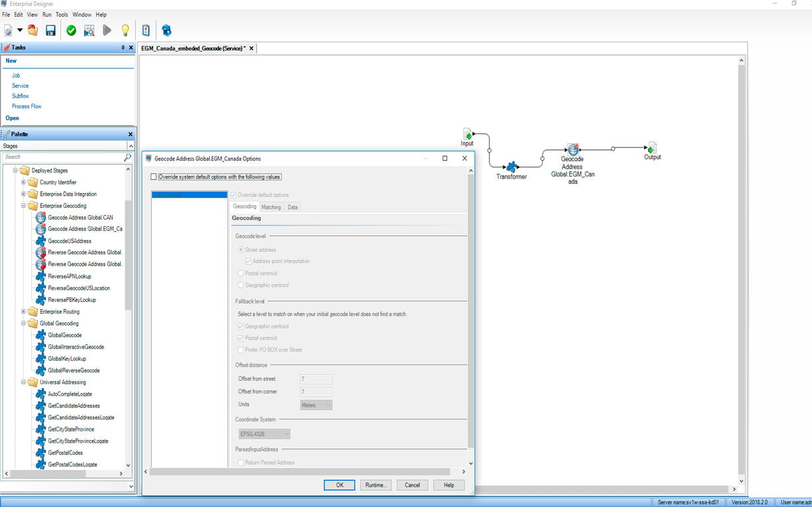The width and height of the screenshot is (812, 507).
Task: Click in the Offset from street field
Action: click(316, 379)
